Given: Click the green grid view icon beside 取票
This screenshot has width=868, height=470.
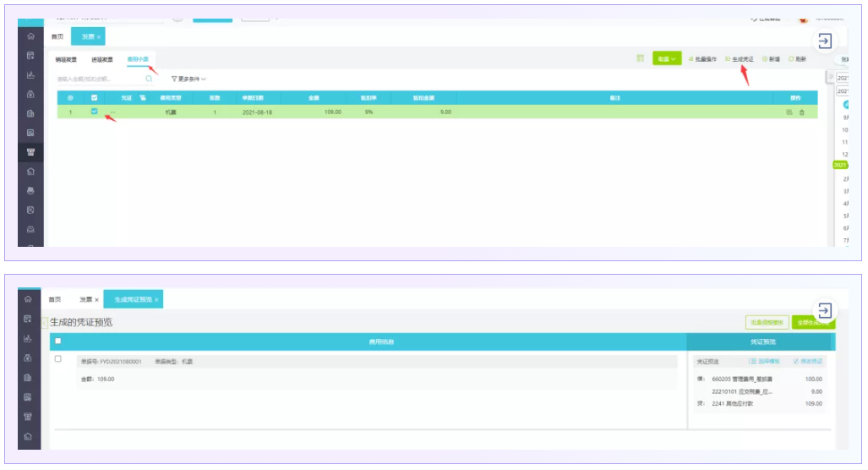Looking at the screenshot, I should click(640, 58).
